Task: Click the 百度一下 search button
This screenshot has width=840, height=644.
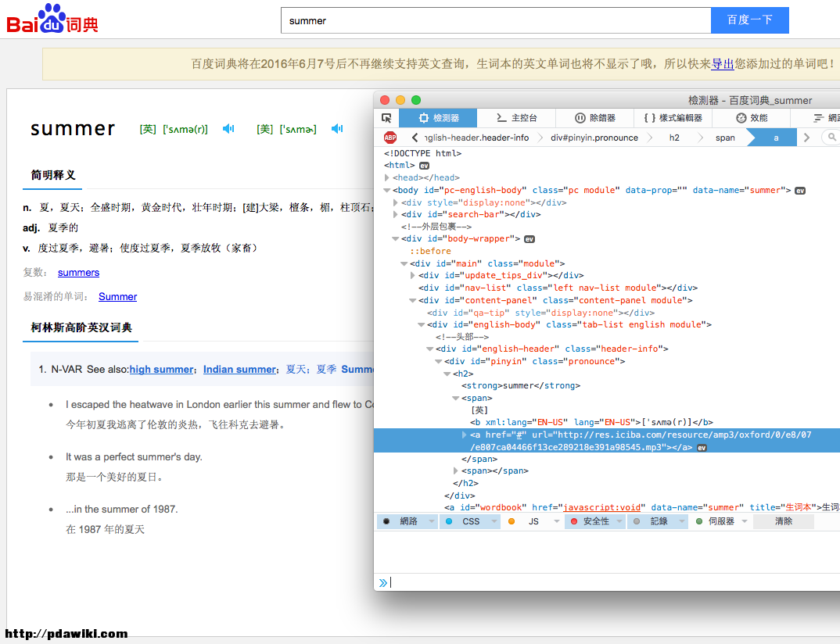Action: (x=749, y=20)
